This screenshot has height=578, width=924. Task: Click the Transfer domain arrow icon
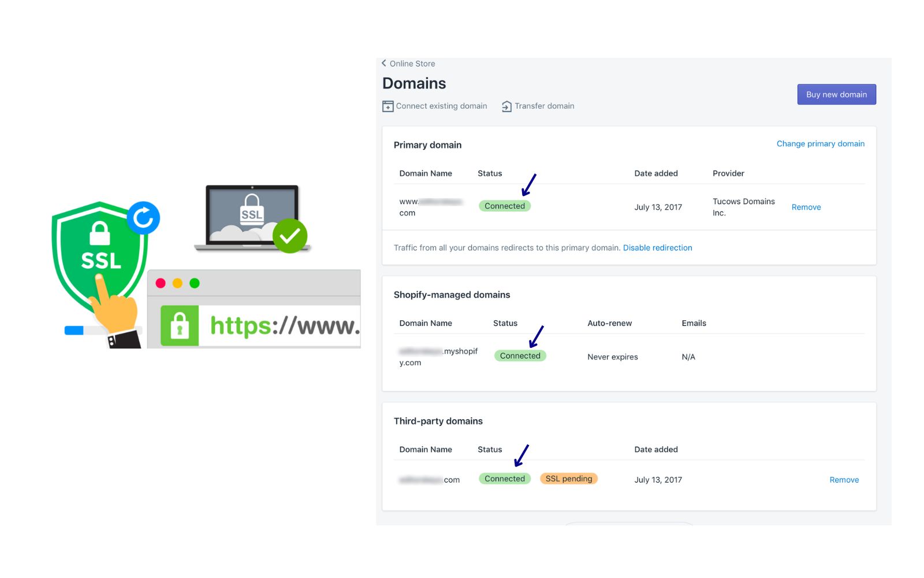pos(506,106)
